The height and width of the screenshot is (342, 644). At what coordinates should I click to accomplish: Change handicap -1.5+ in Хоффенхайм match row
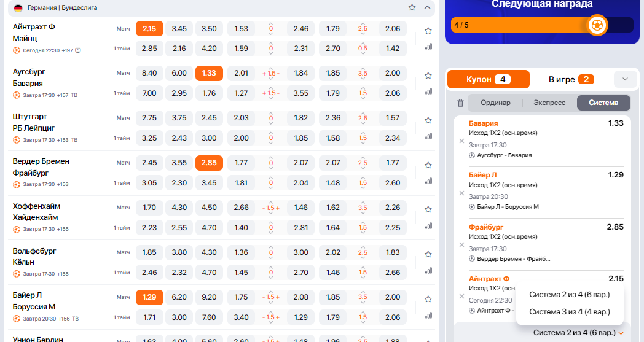270,208
